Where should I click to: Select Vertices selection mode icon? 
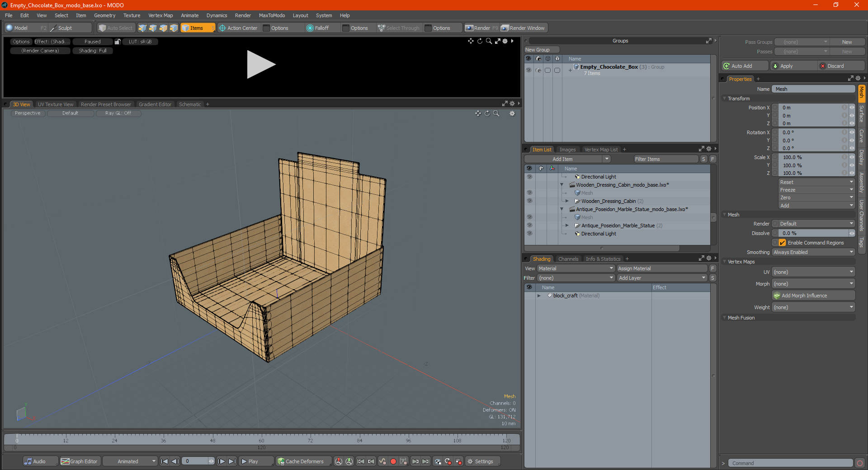[x=142, y=28]
